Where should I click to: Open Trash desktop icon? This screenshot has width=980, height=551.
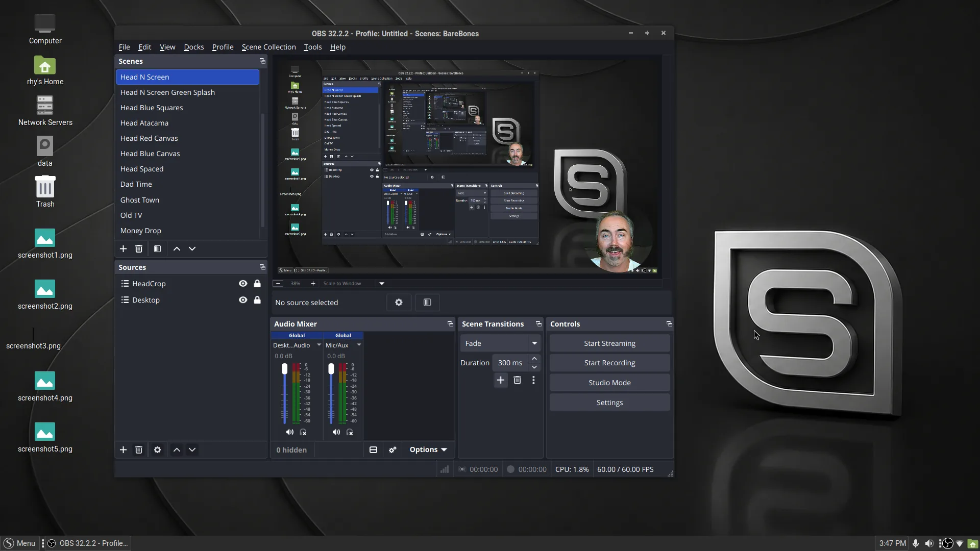45,192
